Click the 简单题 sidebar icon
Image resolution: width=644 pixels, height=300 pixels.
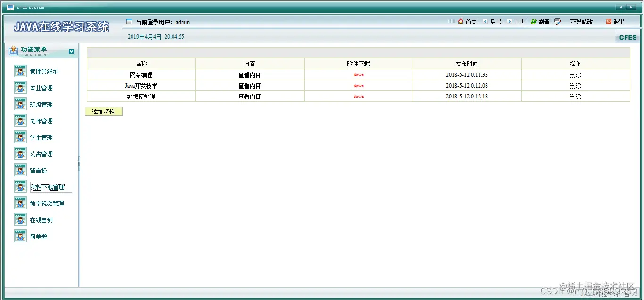tap(20, 236)
